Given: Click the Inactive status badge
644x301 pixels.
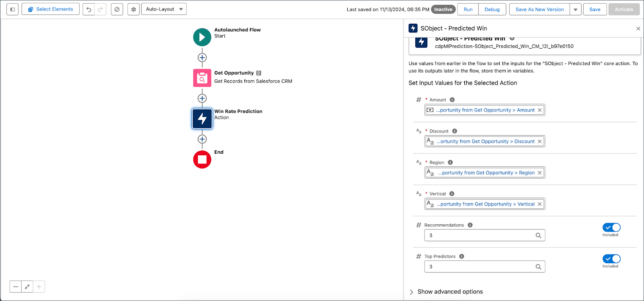Looking at the screenshot, I should tap(443, 9).
